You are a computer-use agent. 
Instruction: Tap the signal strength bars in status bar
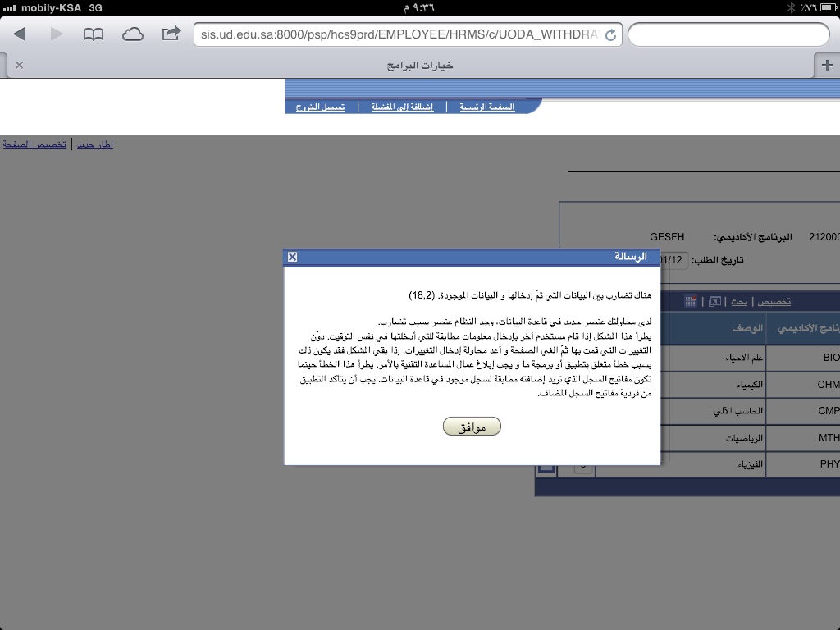click(x=10, y=8)
